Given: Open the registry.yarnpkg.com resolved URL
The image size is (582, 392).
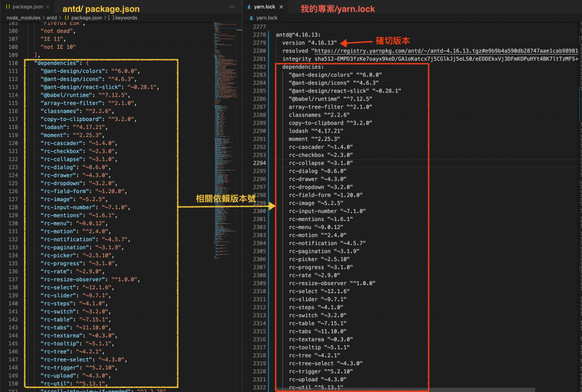Looking at the screenshot, I should tap(446, 51).
